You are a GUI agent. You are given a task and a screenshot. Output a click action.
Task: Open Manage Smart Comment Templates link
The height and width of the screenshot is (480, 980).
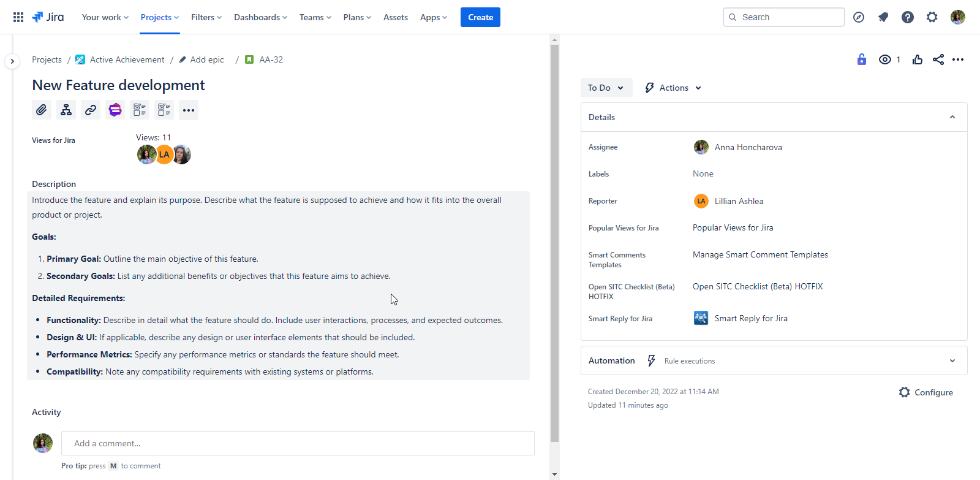760,254
